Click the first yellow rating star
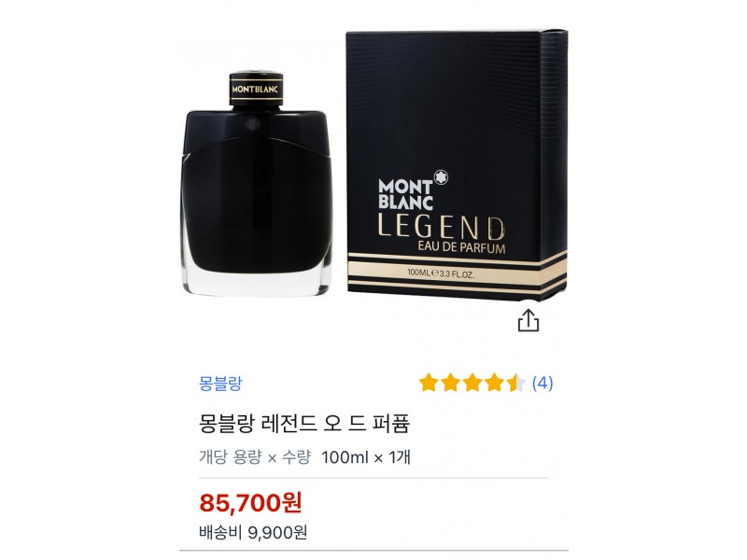The image size is (747, 560). (429, 383)
